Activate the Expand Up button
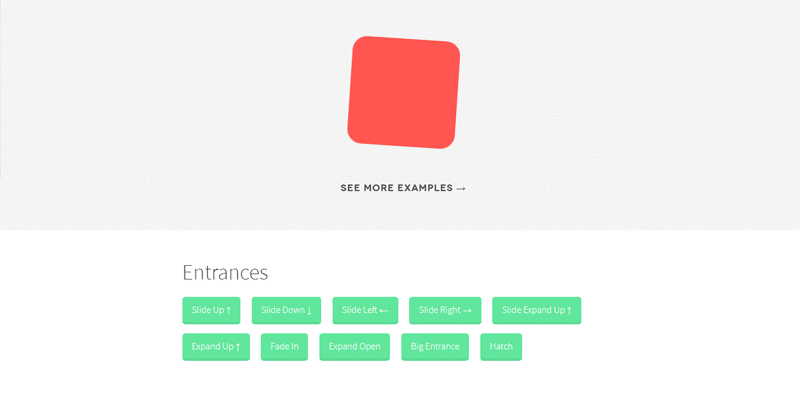This screenshot has height=400, width=800. [x=216, y=347]
